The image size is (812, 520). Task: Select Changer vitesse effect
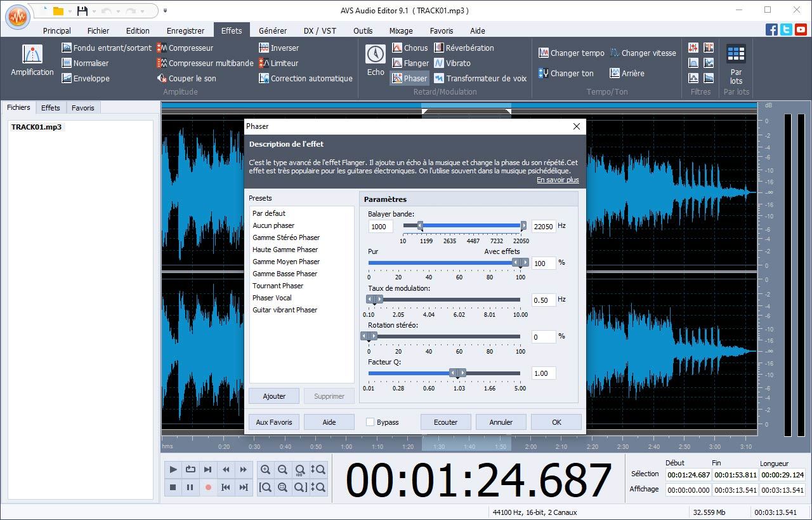[x=643, y=53]
